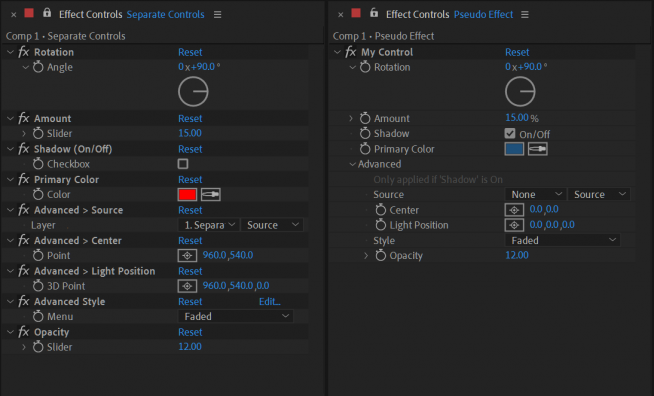
Task: Enable the Shadow (On/Off) Checkbox
Action: pos(183,164)
